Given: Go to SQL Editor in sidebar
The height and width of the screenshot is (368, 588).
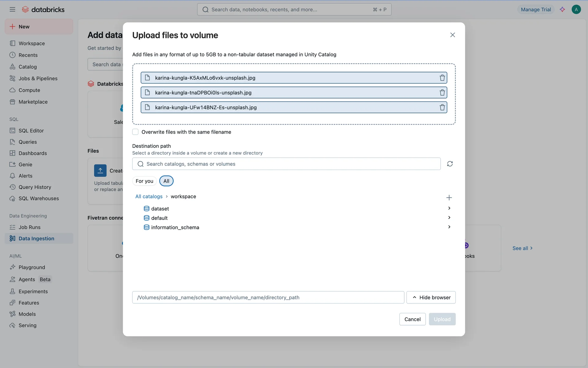Looking at the screenshot, I should pos(31,131).
